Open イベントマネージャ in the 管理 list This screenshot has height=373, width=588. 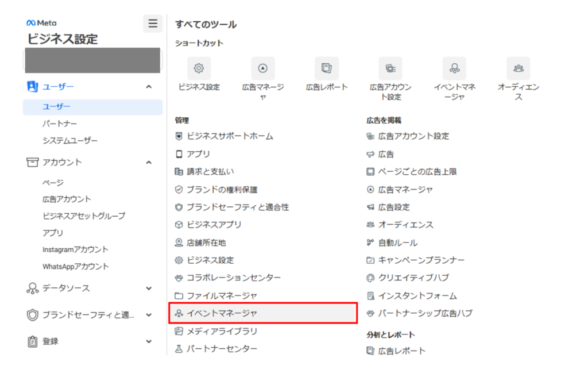coord(263,313)
